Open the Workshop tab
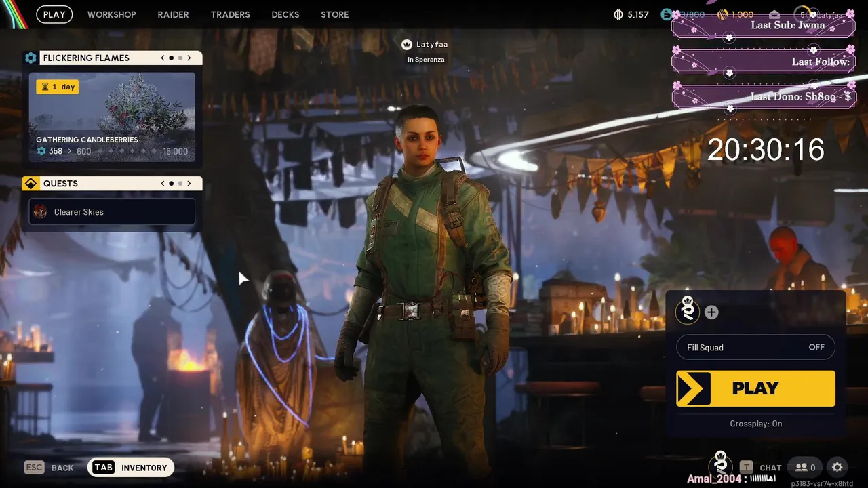 (112, 14)
